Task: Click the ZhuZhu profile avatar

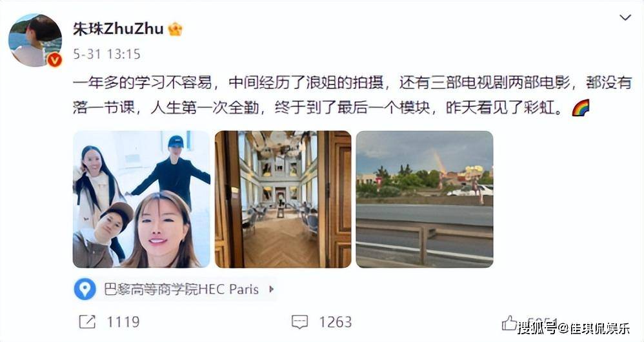Action: (35, 40)
